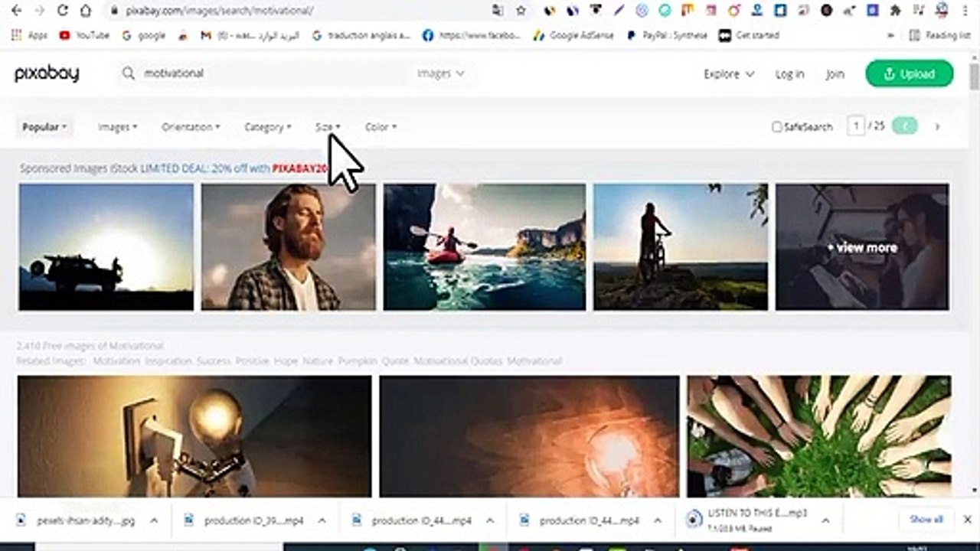Click the address bar URL
Image resolution: width=980 pixels, height=551 pixels.
tap(220, 11)
